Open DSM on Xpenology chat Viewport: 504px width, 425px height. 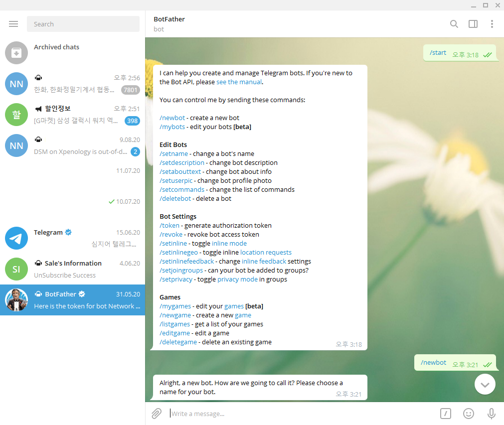point(73,145)
